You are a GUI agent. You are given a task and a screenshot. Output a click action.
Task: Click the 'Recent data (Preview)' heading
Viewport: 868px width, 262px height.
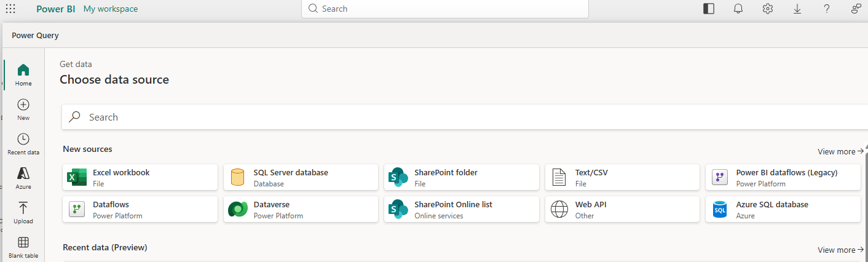pos(105,247)
